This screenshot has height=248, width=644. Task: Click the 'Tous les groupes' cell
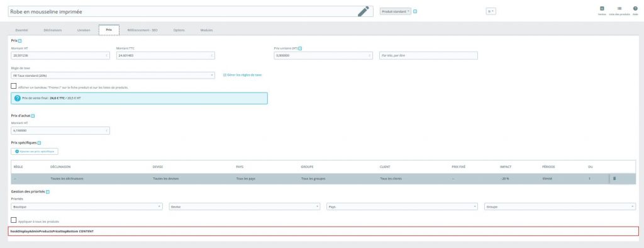[313, 179]
